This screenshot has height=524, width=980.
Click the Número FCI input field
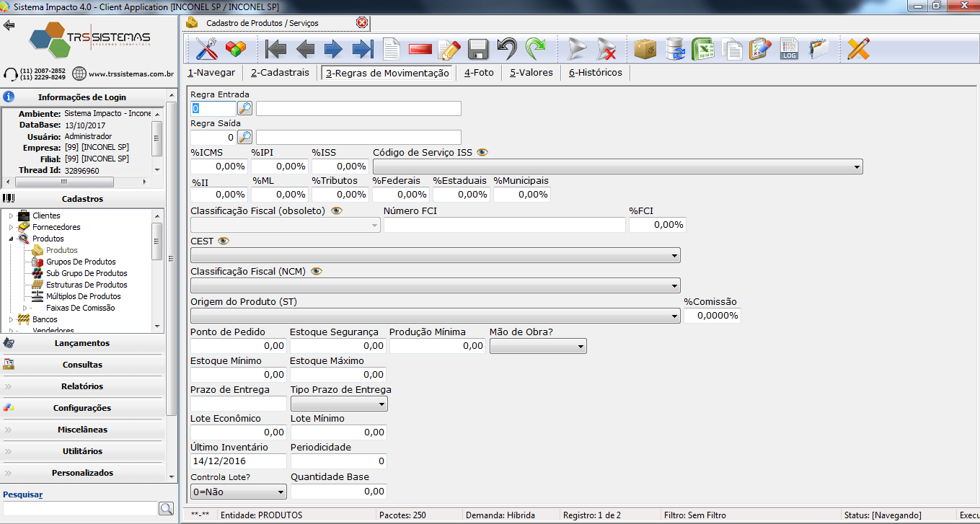coord(504,225)
